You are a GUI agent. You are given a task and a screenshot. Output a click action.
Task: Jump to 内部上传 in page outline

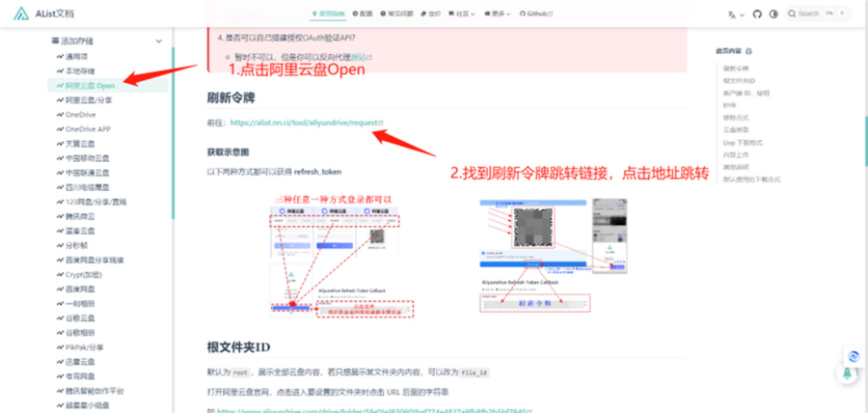click(x=736, y=155)
